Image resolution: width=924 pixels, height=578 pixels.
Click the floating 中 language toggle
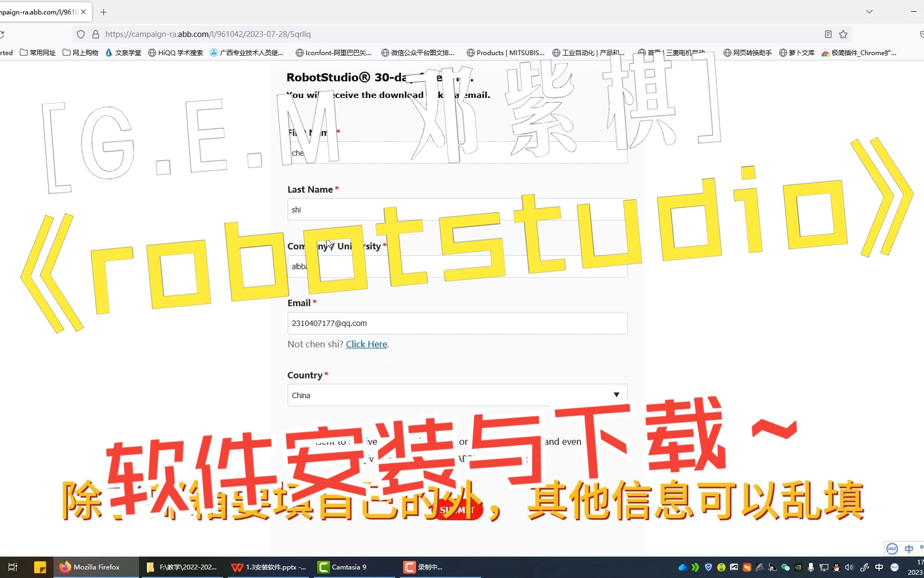[x=909, y=549]
